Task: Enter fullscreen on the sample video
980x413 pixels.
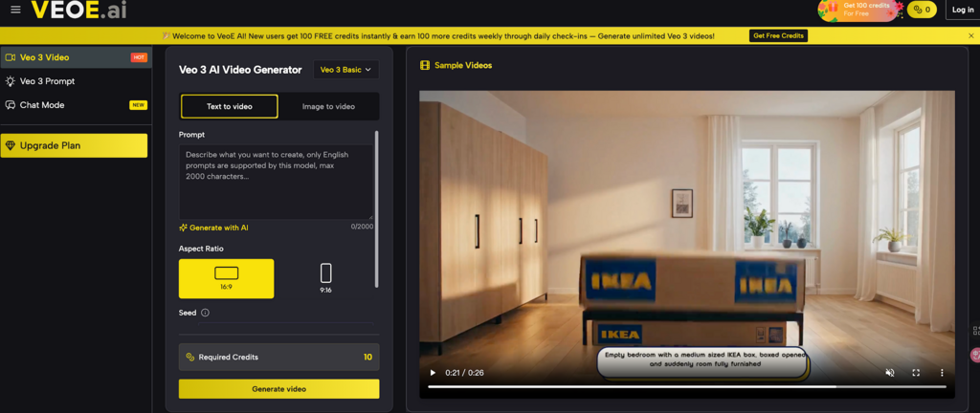Action: click(x=915, y=372)
